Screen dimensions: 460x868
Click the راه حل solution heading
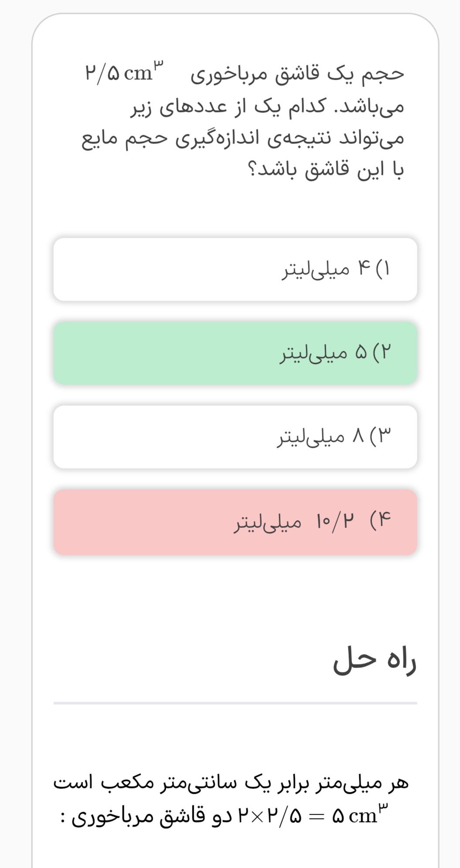[375, 661]
